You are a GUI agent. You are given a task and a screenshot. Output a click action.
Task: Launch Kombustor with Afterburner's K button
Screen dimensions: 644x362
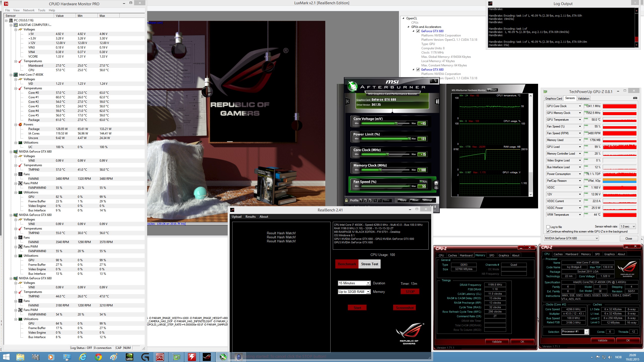348,102
